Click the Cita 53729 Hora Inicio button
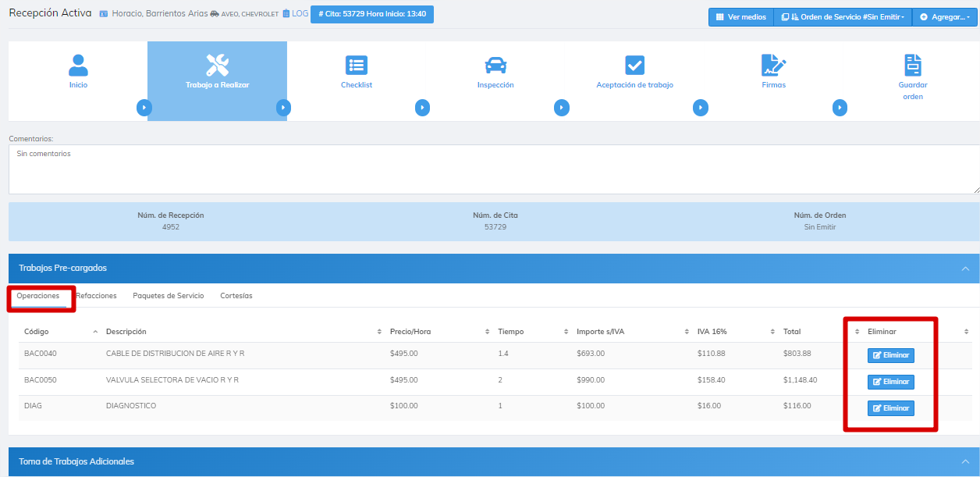Viewport: 980px width, 477px height. point(372,14)
